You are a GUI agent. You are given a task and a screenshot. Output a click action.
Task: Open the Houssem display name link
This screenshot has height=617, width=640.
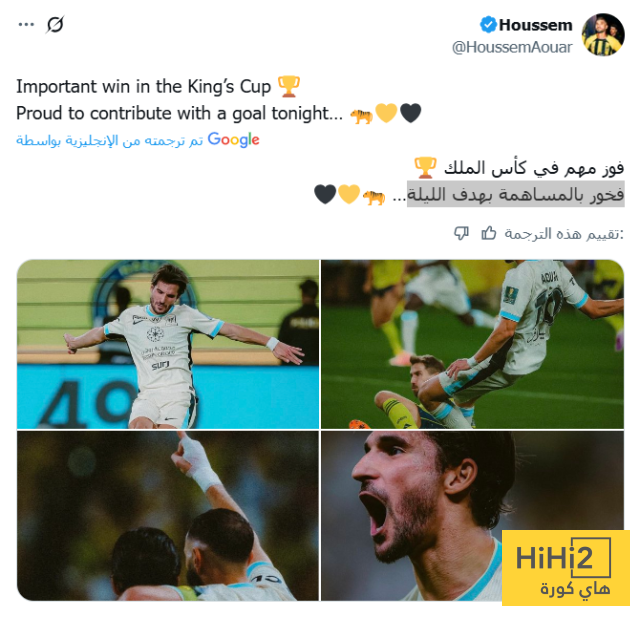[536, 25]
